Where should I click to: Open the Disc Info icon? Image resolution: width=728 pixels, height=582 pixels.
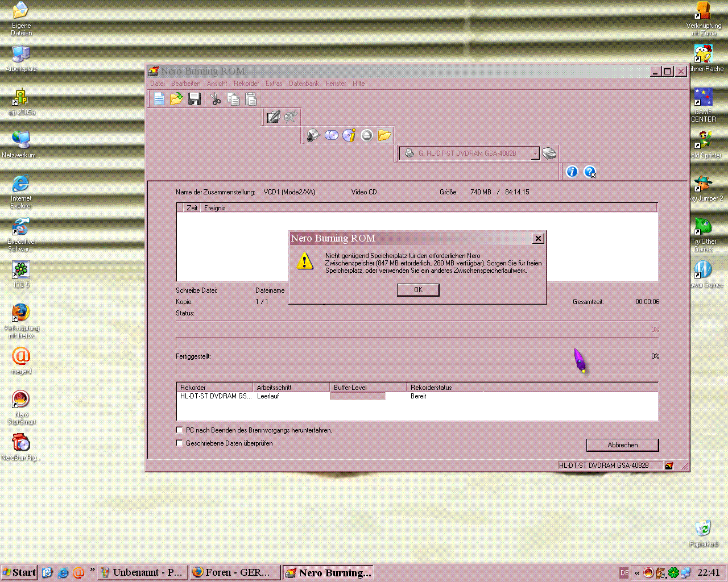[349, 135]
